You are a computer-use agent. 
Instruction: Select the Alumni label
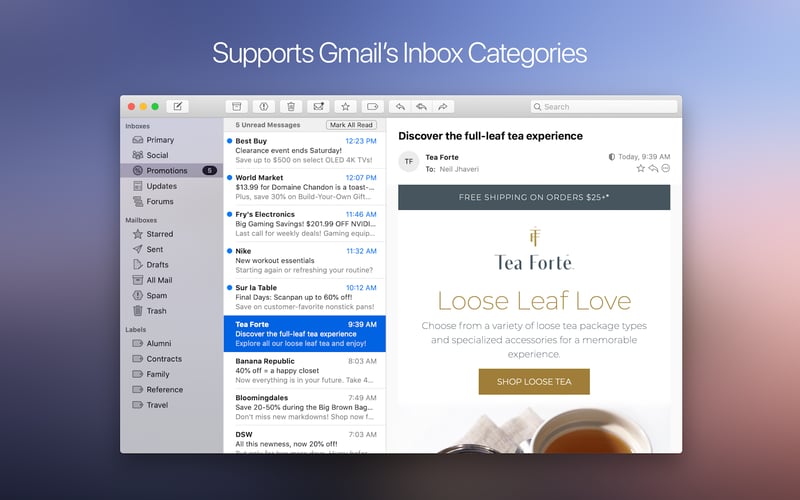[171, 343]
